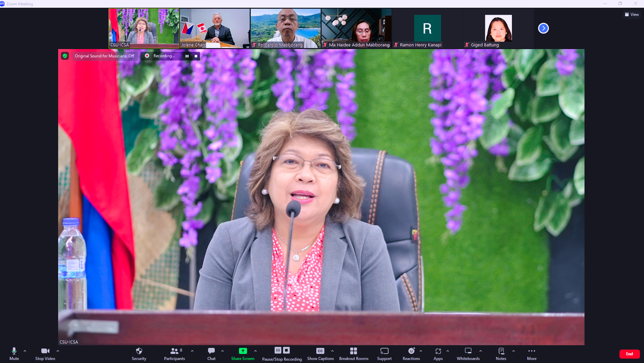Select Jolene Chan's video thumbnail
Viewport: 644px width, 363px height.
(214, 28)
